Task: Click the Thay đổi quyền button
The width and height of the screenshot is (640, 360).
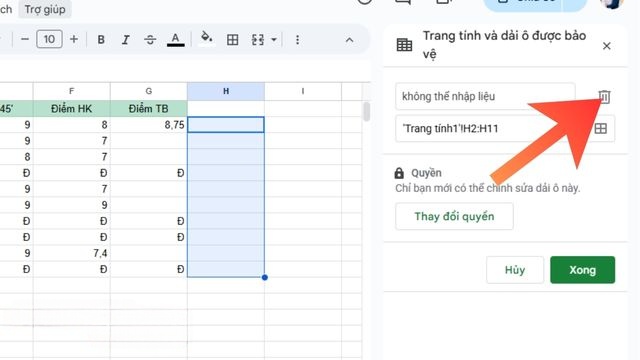Action: (x=454, y=216)
